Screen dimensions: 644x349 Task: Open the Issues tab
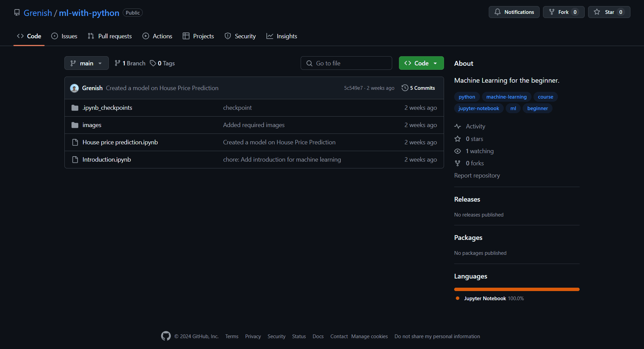point(64,36)
